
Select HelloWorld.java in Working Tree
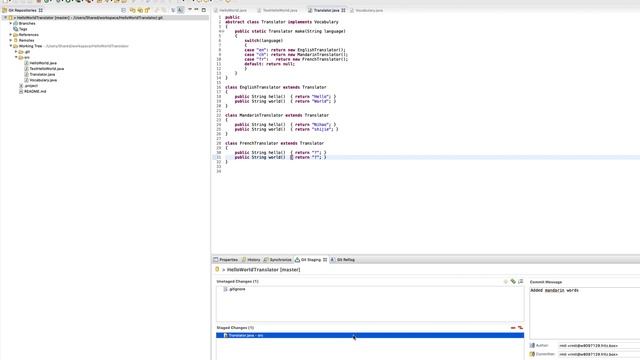(40, 63)
